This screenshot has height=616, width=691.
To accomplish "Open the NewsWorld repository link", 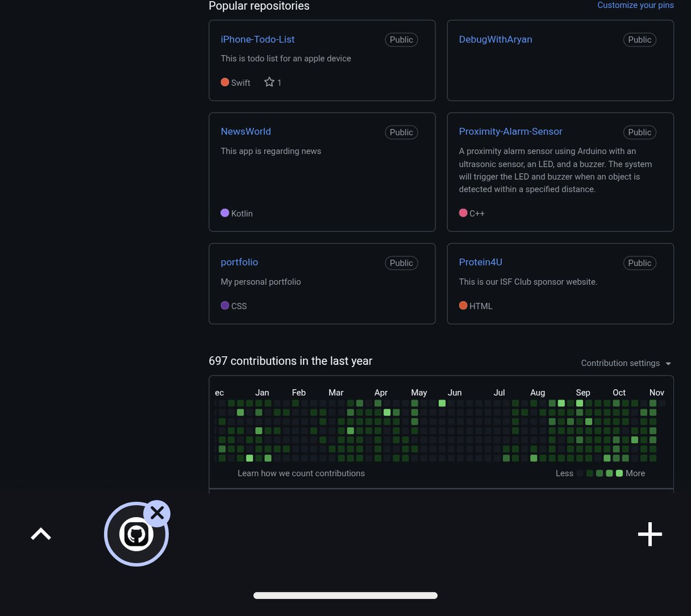I will tap(246, 131).
